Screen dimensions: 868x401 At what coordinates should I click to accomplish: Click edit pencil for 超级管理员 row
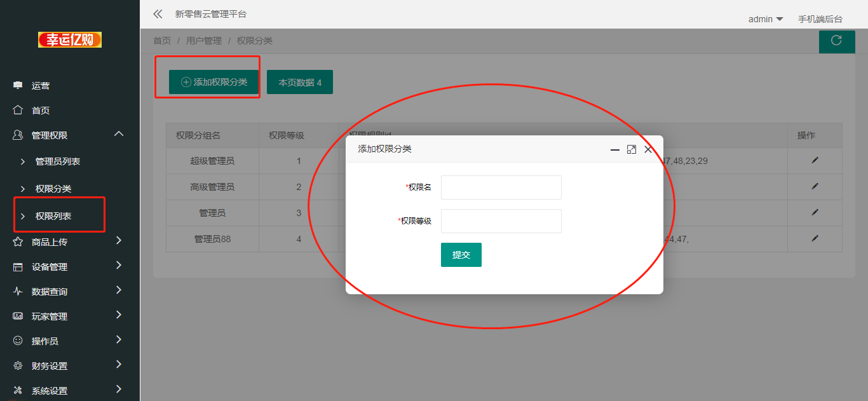[x=815, y=161]
